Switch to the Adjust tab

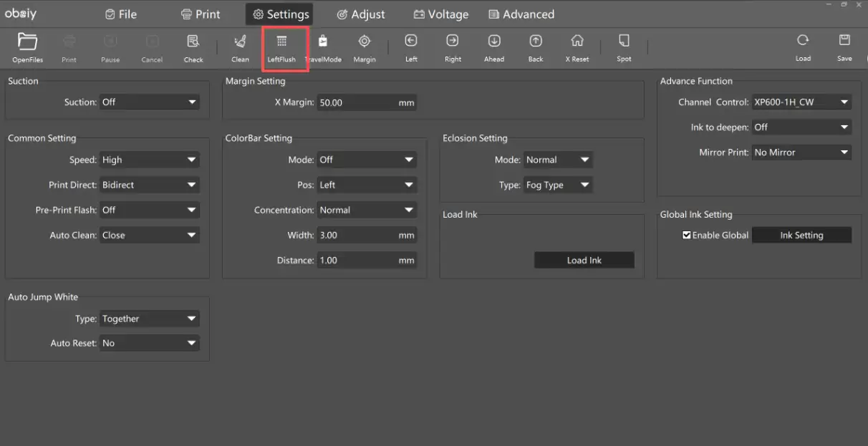361,14
